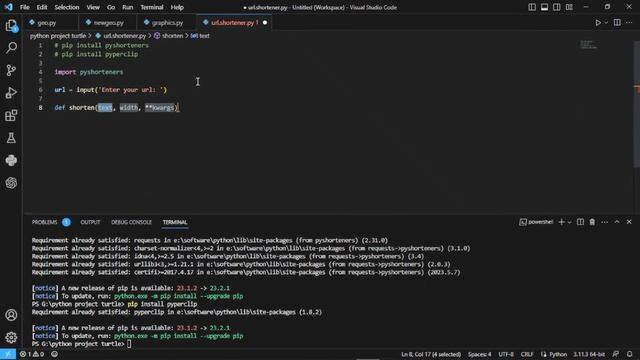Run the Python file with play icon
The height and width of the screenshot is (360, 640).
pos(598,23)
